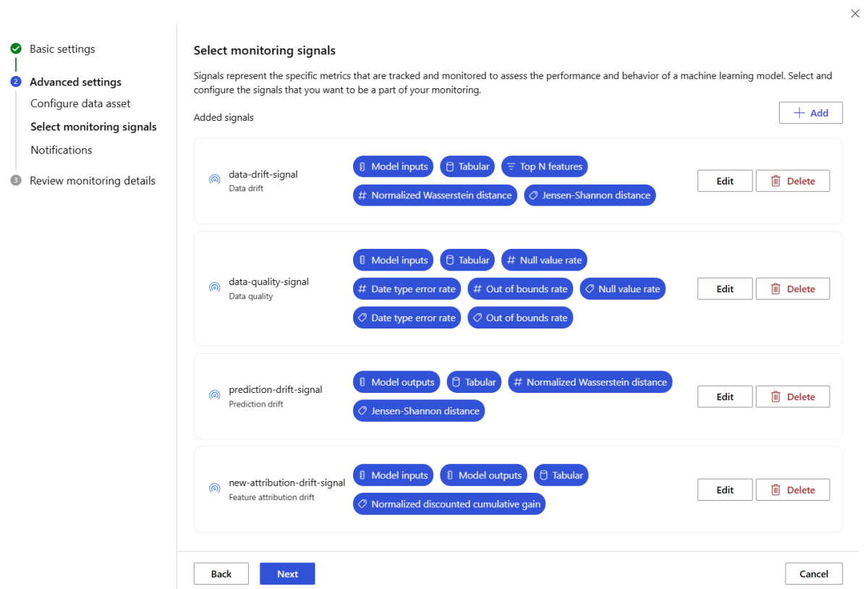Go to Configure data asset step
Screen dimensions: 868x589
(80, 103)
